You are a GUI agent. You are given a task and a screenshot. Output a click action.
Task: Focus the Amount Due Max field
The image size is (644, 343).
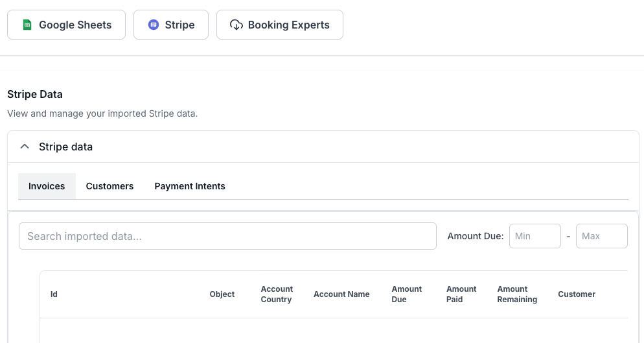pos(602,236)
